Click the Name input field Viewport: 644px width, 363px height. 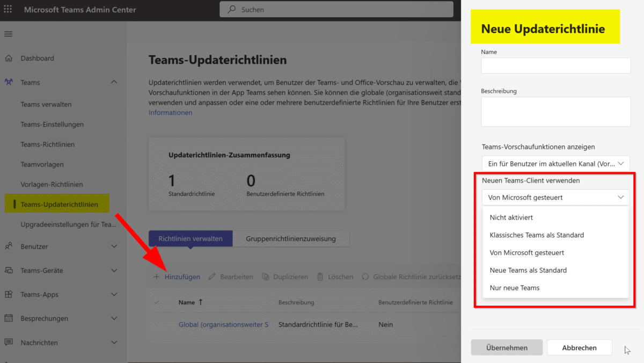click(x=555, y=66)
